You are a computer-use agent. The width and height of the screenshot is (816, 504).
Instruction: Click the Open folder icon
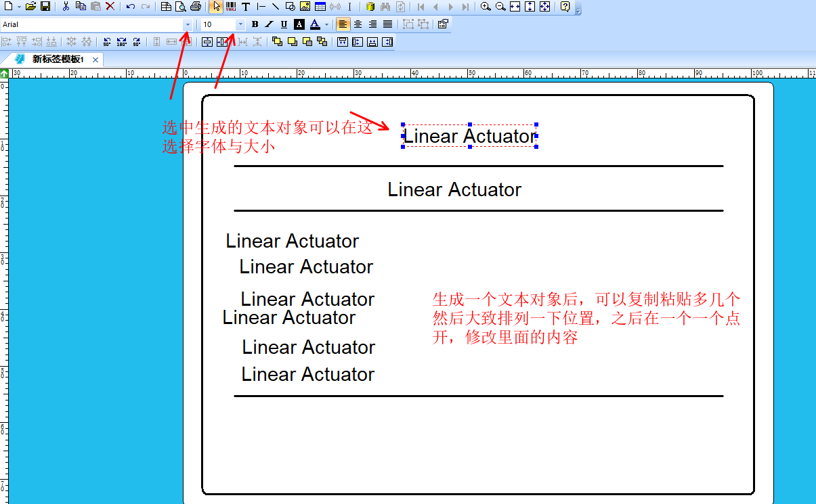pyautogui.click(x=30, y=7)
